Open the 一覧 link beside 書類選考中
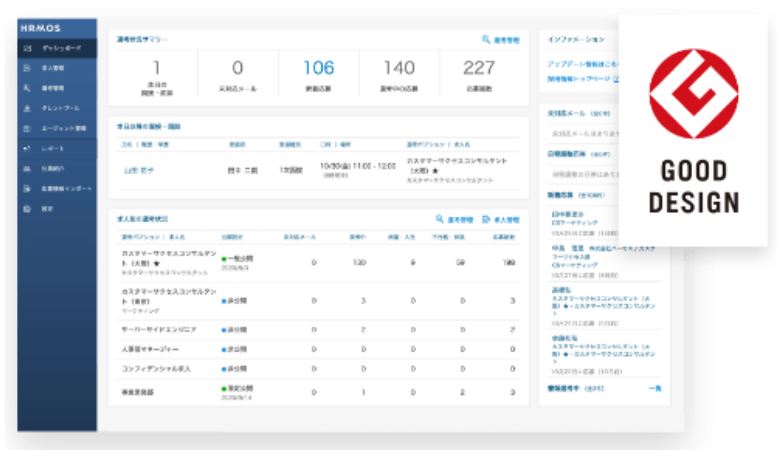 pyautogui.click(x=655, y=389)
